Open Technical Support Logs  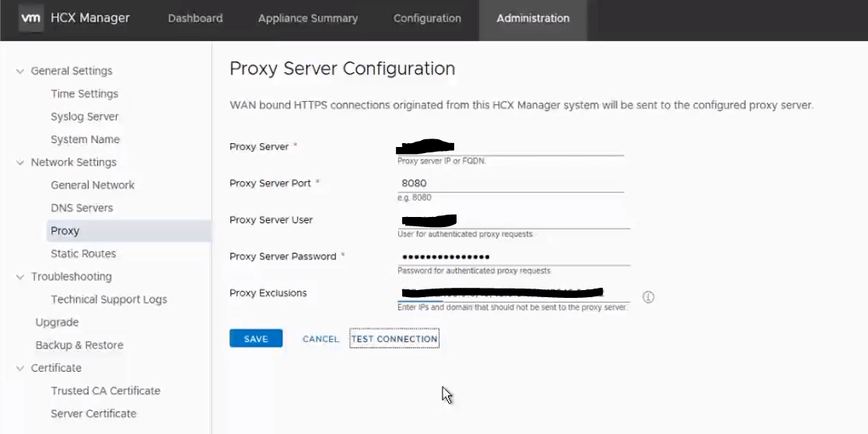109,299
